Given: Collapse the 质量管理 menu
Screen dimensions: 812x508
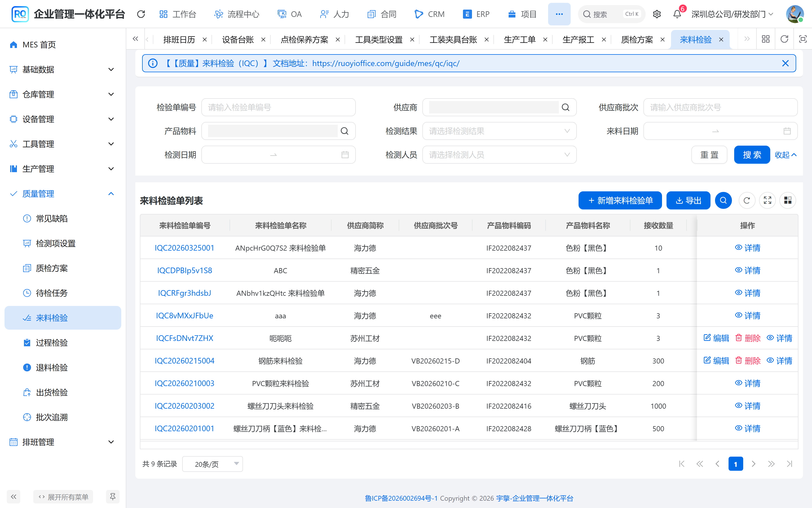Looking at the screenshot, I should [63, 194].
